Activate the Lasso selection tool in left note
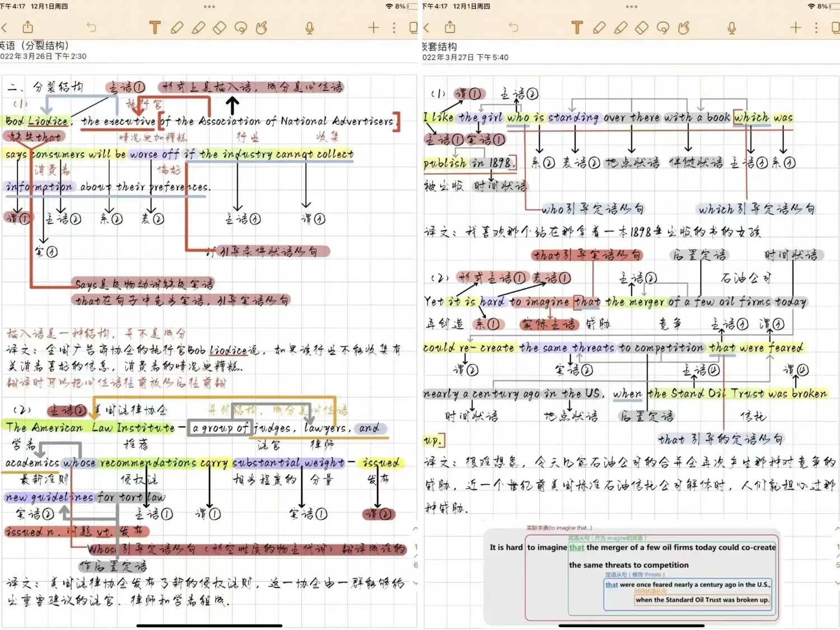This screenshot has width=840, height=630. [241, 27]
